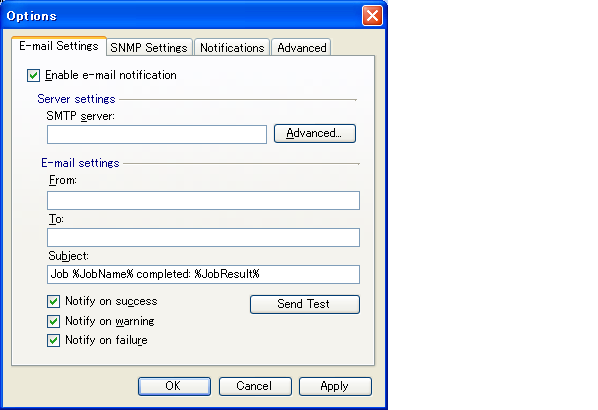This screenshot has height=410, width=598.
Task: Close the Options dialog window
Action: pyautogui.click(x=372, y=16)
